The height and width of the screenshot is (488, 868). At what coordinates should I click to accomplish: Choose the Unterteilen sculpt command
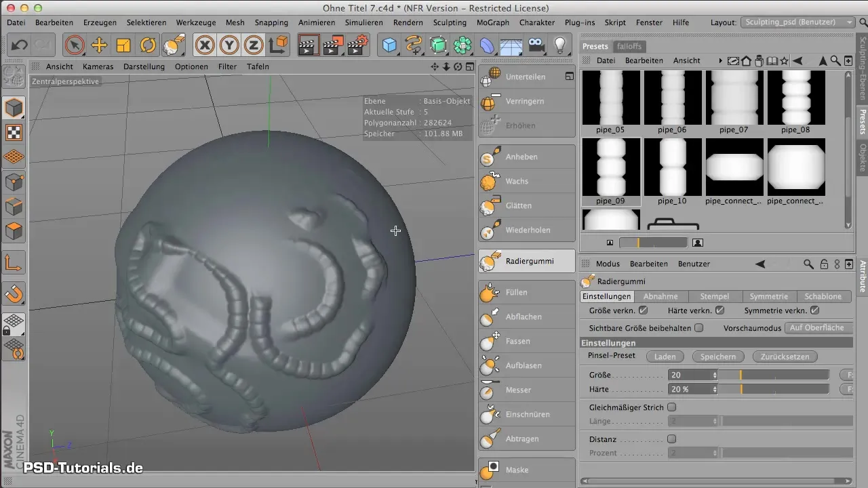coord(526,77)
